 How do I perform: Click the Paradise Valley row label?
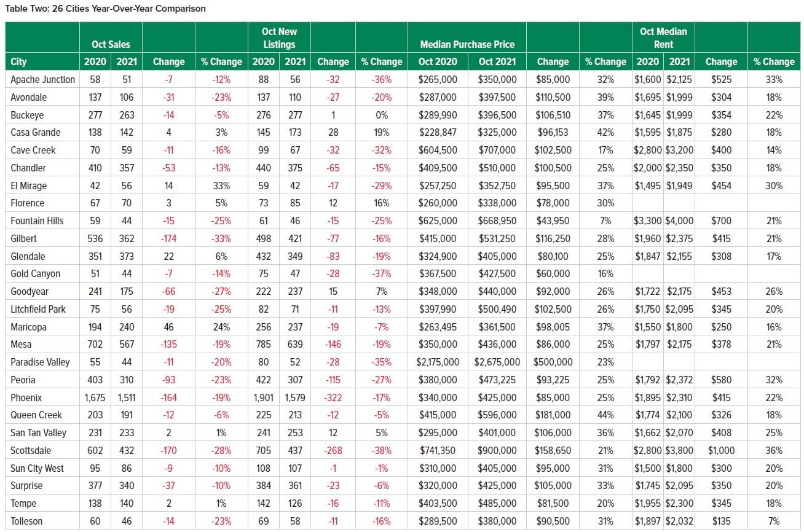click(40, 362)
